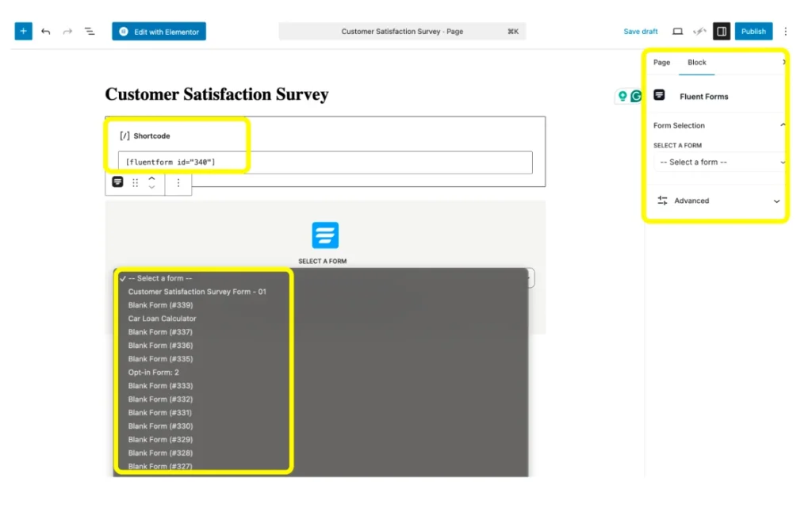The image size is (812, 516).
Task: Undo the last change
Action: 45,32
